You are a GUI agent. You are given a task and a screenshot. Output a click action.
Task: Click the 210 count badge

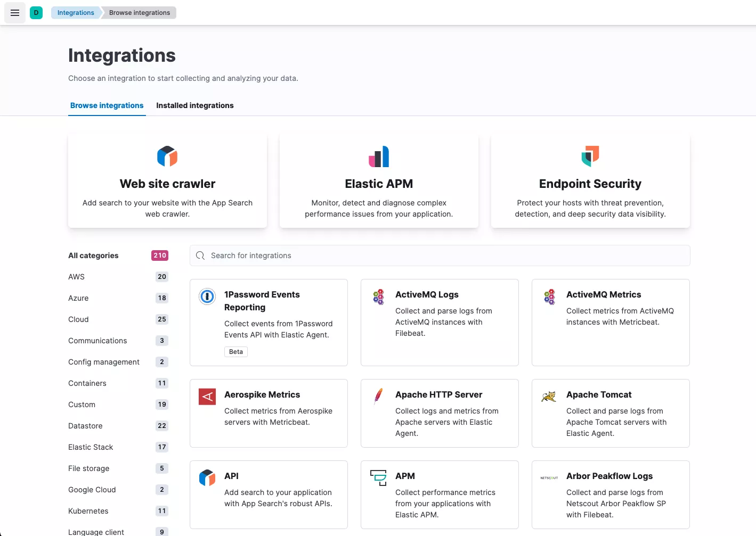click(160, 255)
